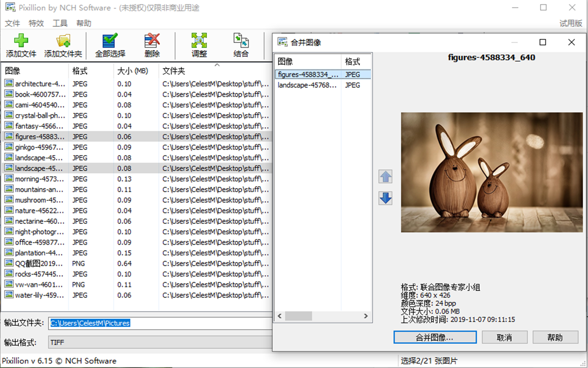Viewport: 588px width, 368px height.
Task: Click the file icon of nature-45622...
Action: [9, 211]
